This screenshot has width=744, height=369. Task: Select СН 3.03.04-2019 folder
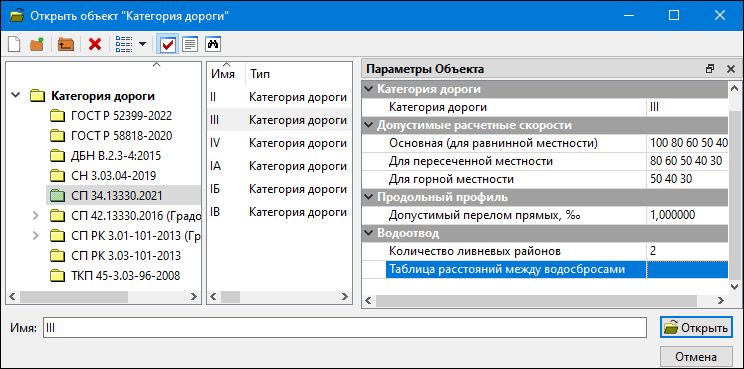[x=113, y=175]
